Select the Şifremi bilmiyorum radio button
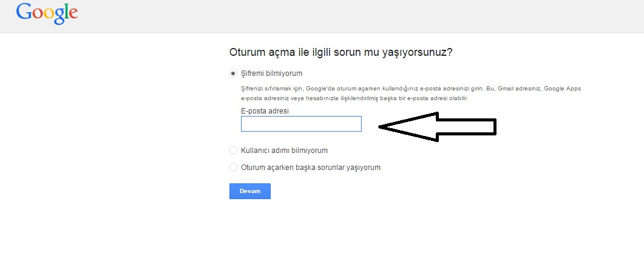The width and height of the screenshot is (644, 255). (233, 73)
